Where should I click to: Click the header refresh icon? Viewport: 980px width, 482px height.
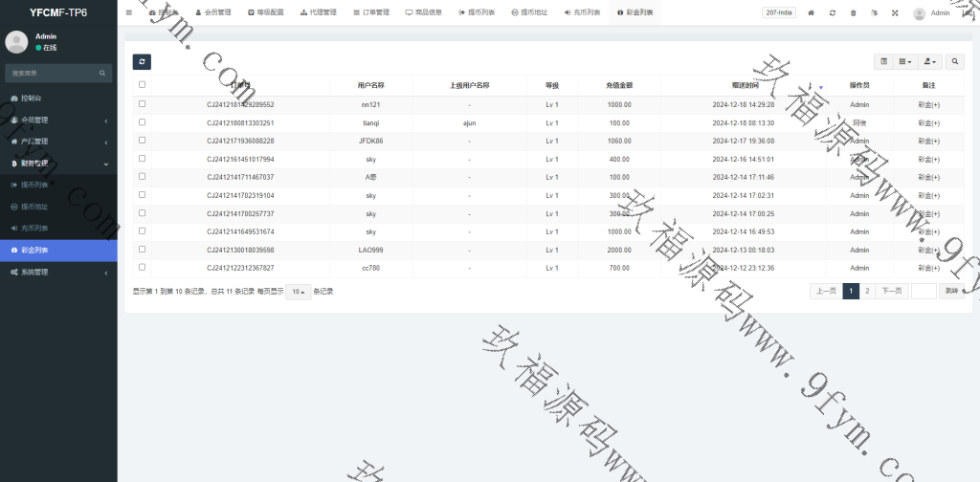pyautogui.click(x=833, y=13)
